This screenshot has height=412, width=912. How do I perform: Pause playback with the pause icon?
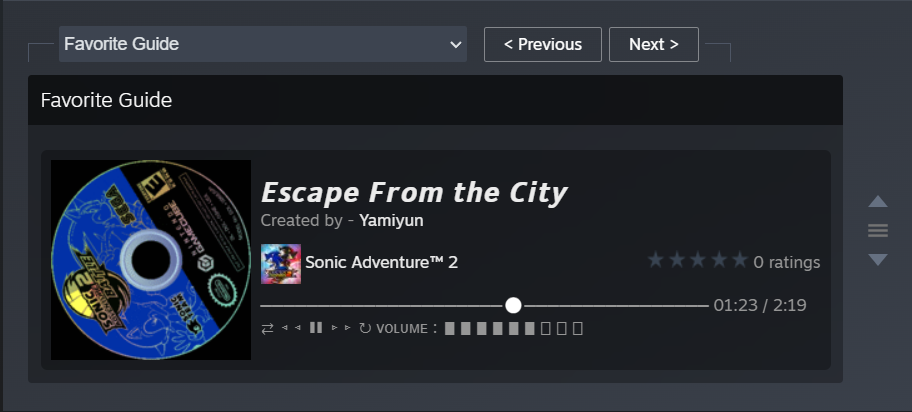click(x=316, y=328)
